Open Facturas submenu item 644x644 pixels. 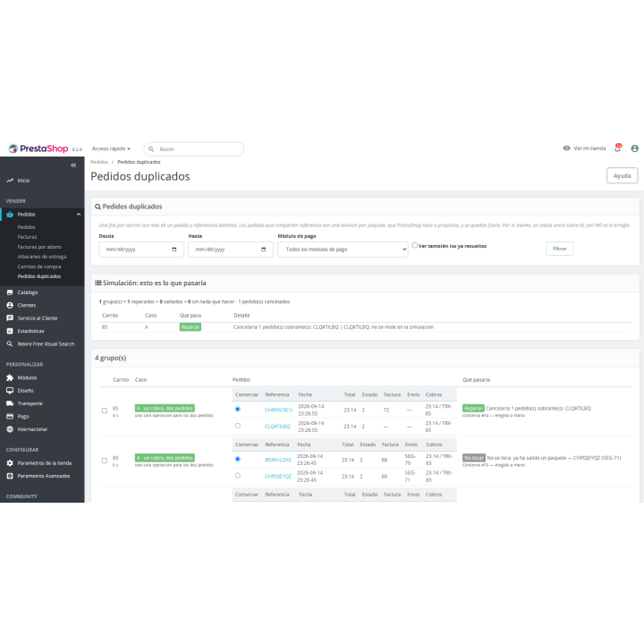tap(27, 237)
